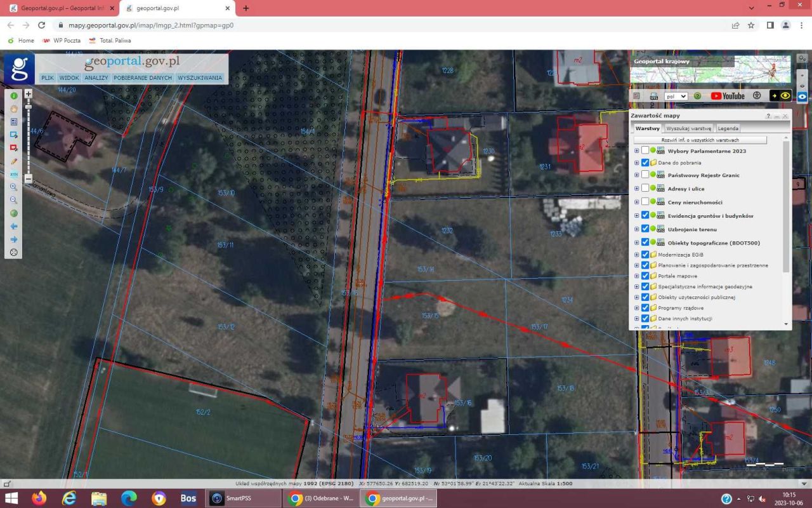Check the Wybory Parlamentarne 2023 layer

(645, 150)
